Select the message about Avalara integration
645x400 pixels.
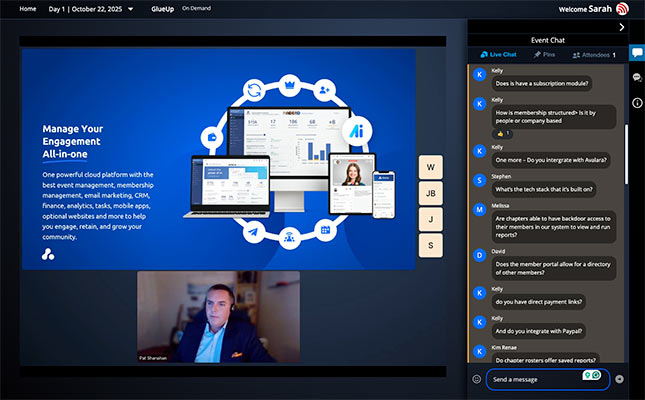(x=551, y=160)
